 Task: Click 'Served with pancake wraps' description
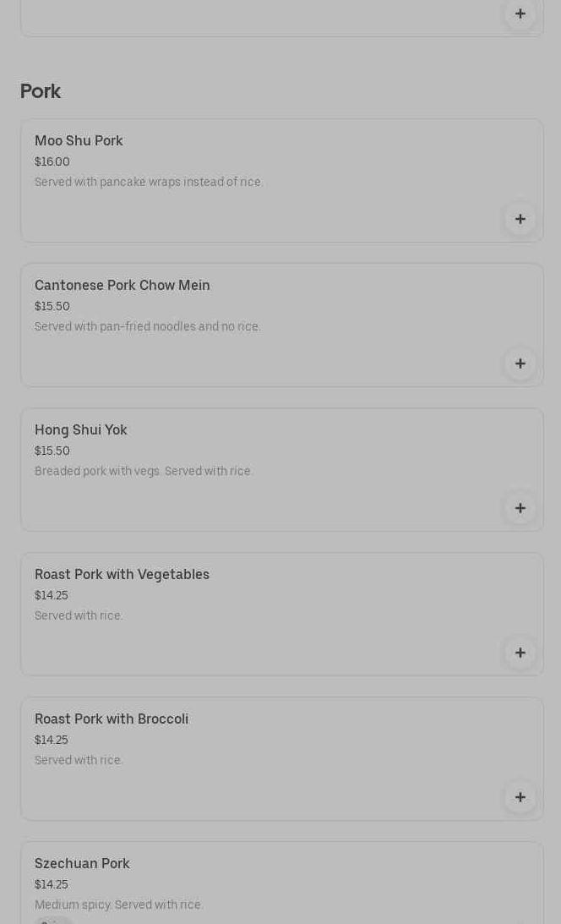click(149, 182)
